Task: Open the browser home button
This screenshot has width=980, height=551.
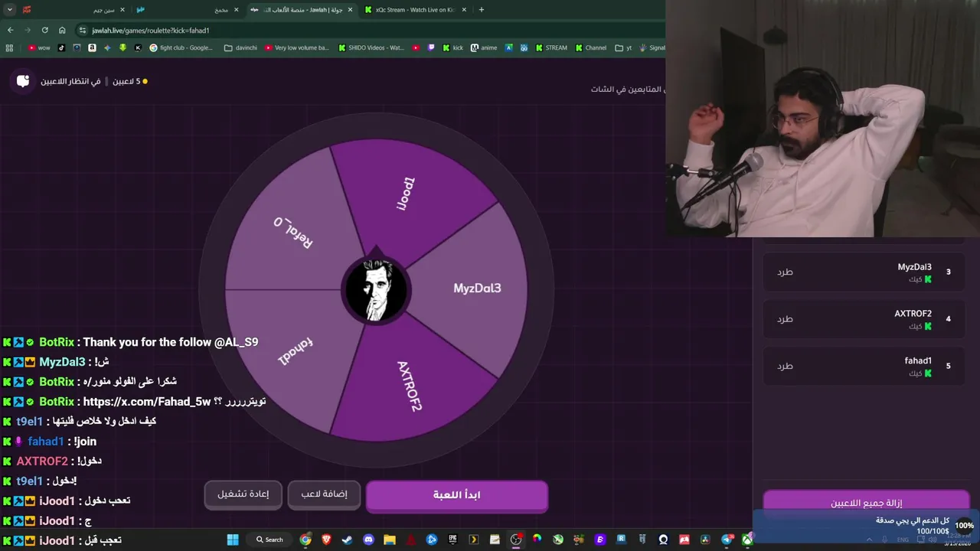Action: pos(62,31)
